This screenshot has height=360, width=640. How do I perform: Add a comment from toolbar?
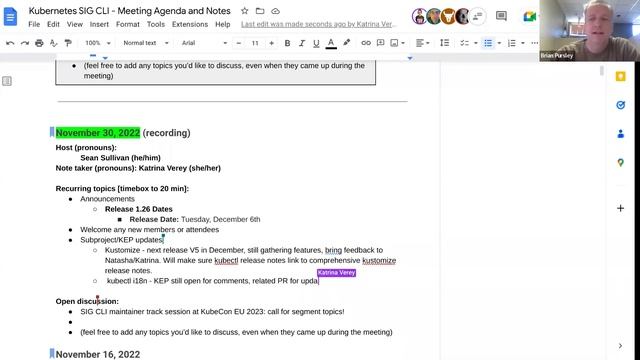[x=380, y=43]
